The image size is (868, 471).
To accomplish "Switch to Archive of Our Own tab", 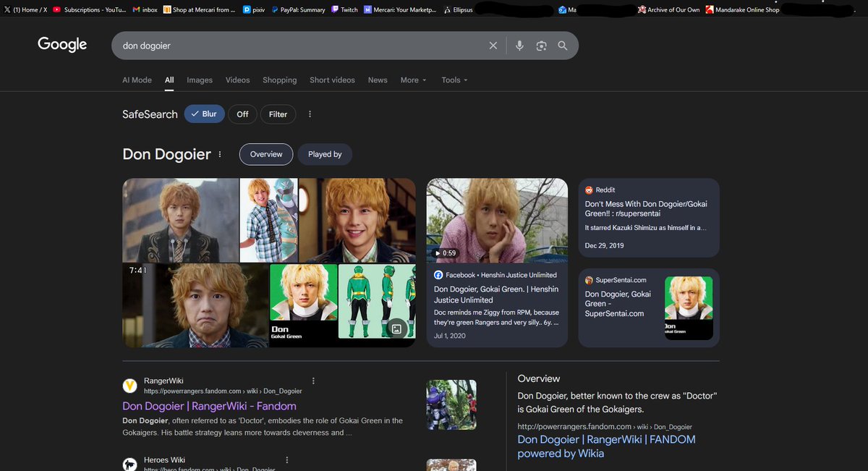I will coord(669,10).
